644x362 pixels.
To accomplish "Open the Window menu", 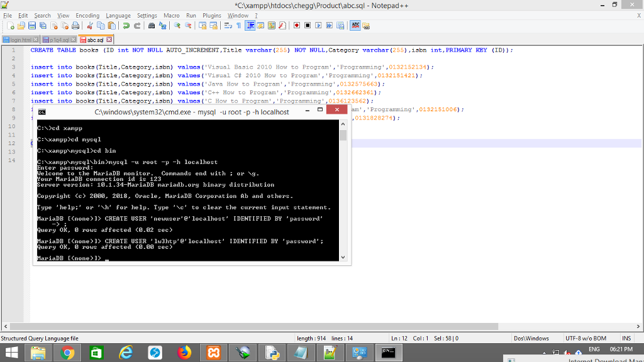I will 238,16.
